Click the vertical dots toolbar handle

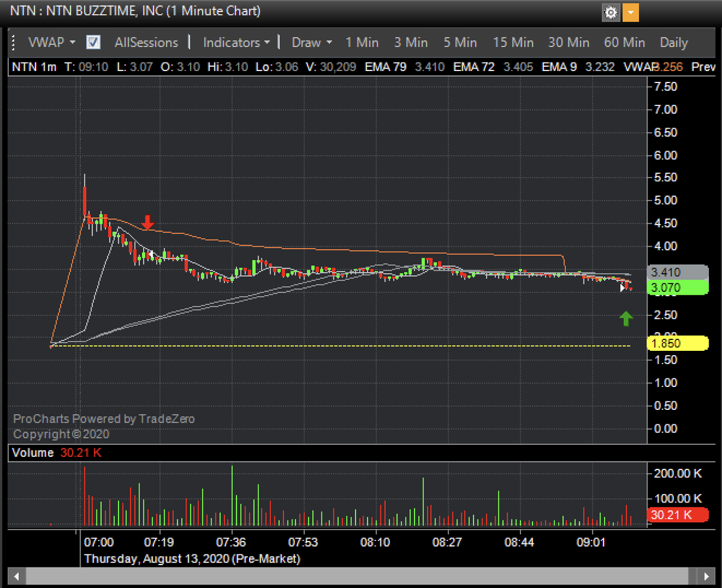point(13,42)
